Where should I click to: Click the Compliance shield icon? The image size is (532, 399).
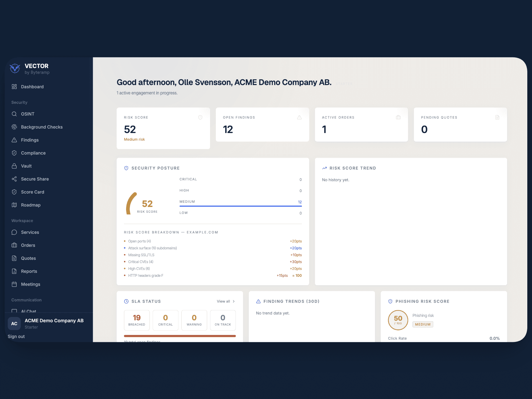coord(14,153)
